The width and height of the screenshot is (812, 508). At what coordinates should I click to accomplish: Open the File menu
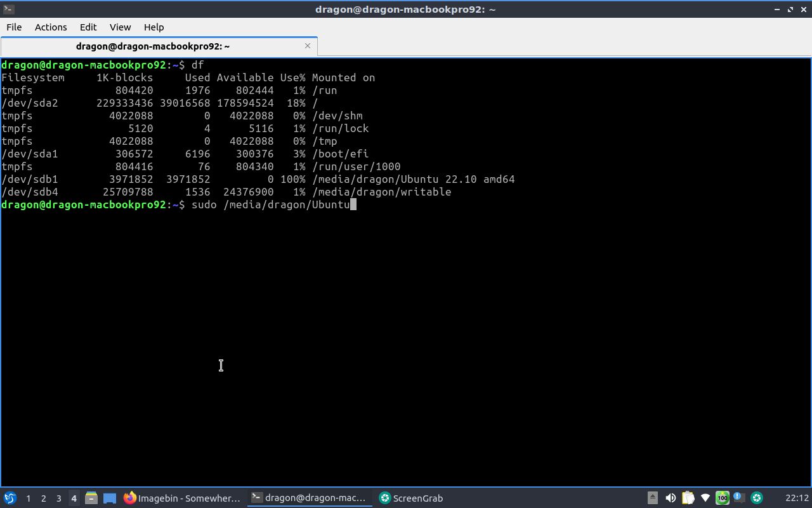[x=14, y=27]
